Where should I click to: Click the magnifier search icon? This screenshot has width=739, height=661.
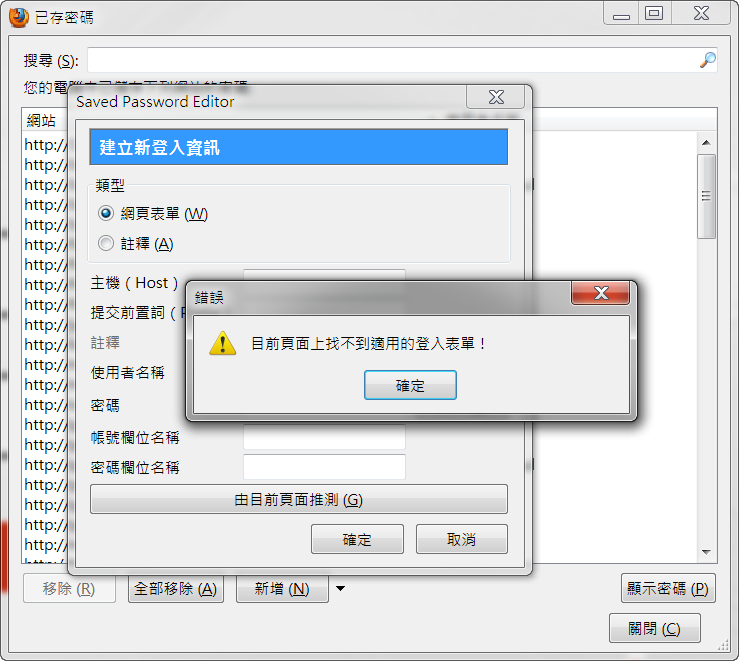707,60
